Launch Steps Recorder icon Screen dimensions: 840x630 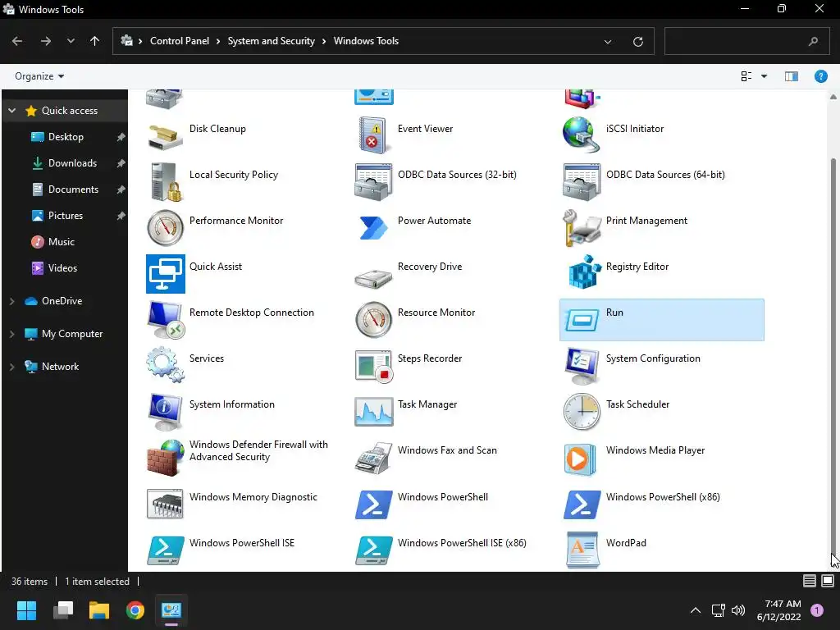point(373,367)
